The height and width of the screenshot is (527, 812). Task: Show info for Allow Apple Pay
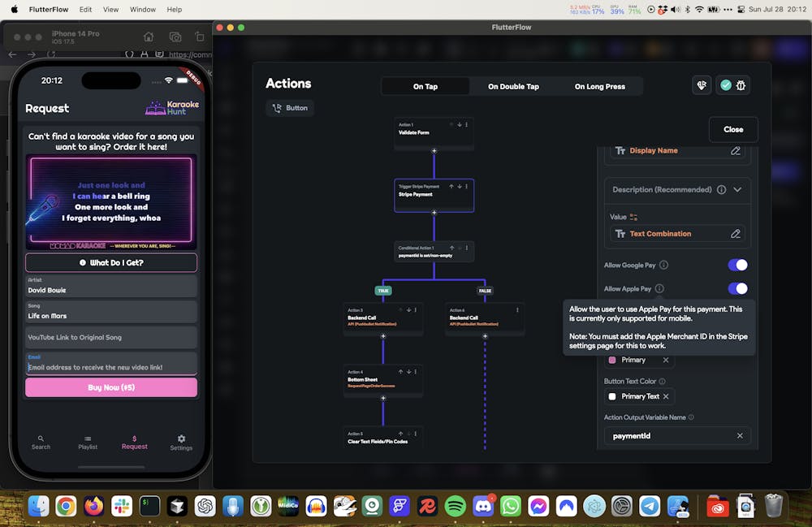[659, 288]
